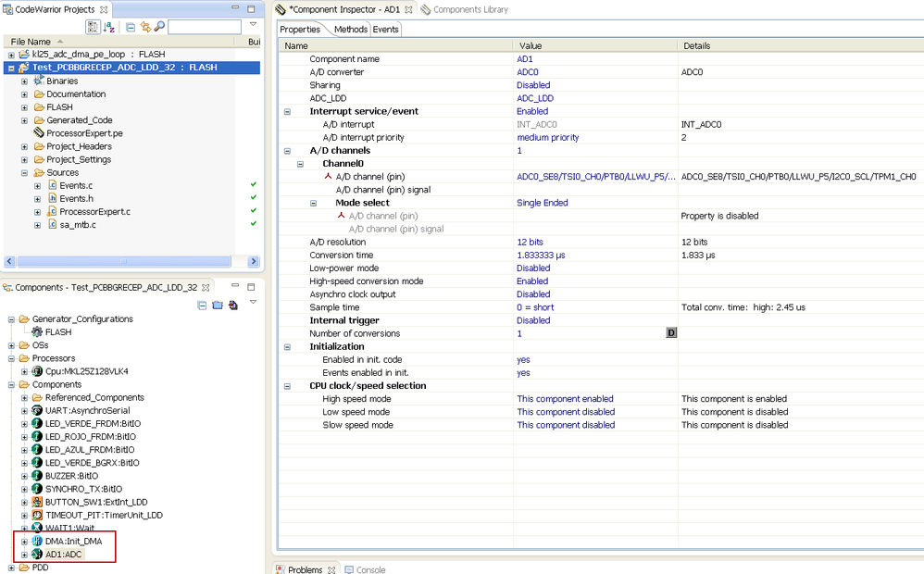Open the Components view menu triangle
Screen dimensions: 924x574
point(253,302)
